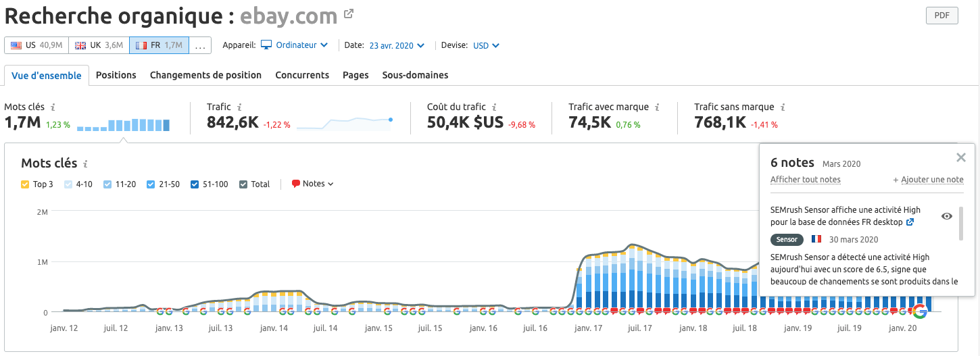Click info icon beside Trafic avec marque
The height and width of the screenshot is (356, 980).
[657, 107]
